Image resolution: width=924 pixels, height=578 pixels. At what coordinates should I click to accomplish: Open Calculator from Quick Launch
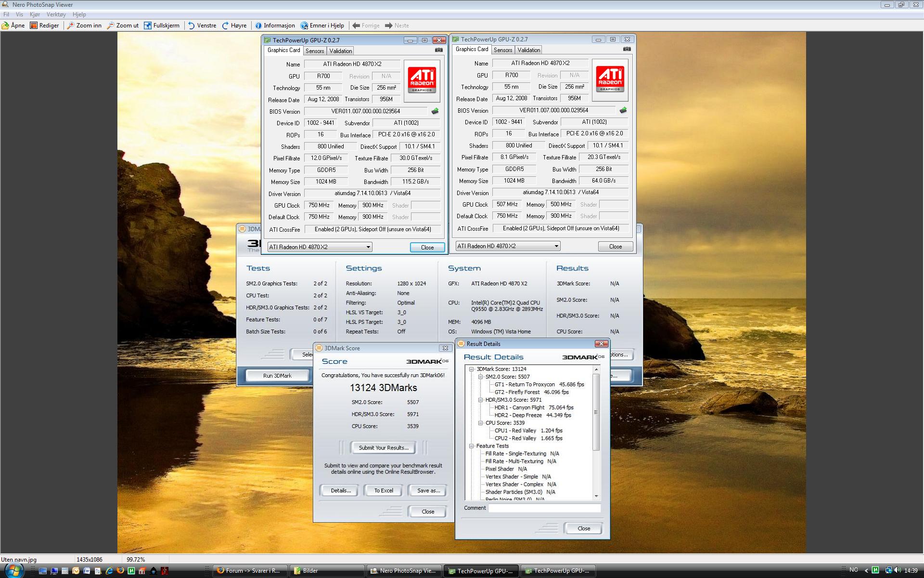point(65,571)
